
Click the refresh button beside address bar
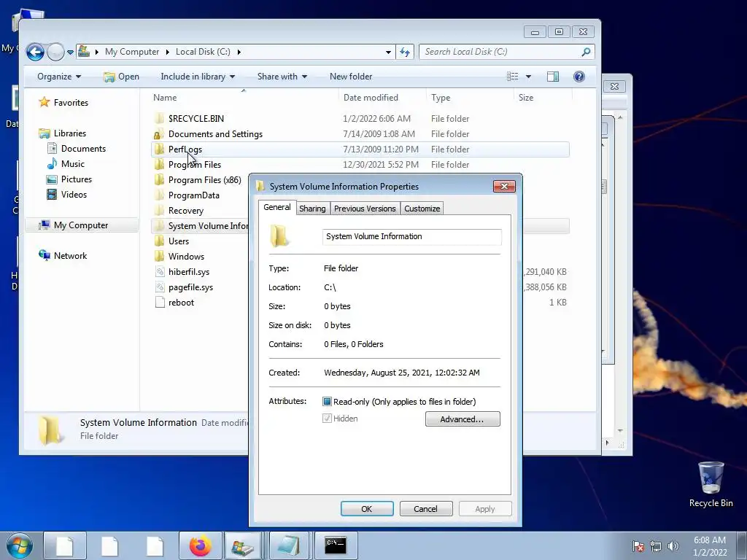(x=405, y=52)
